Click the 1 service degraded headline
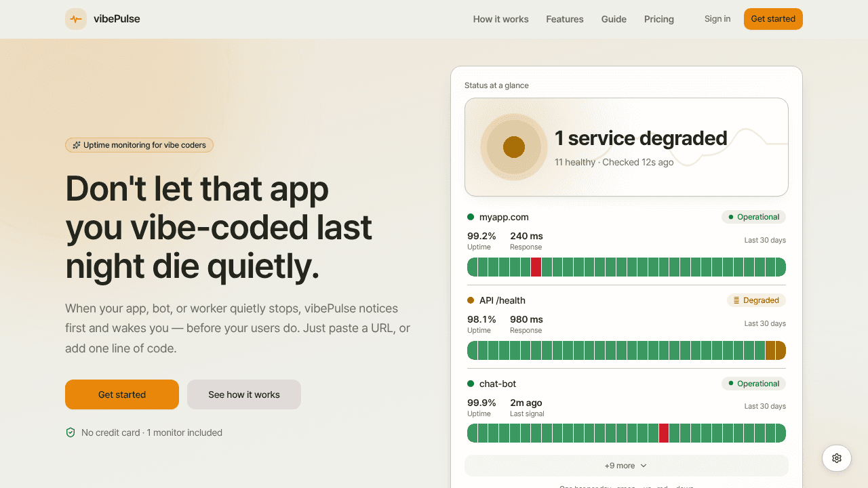 click(x=641, y=138)
